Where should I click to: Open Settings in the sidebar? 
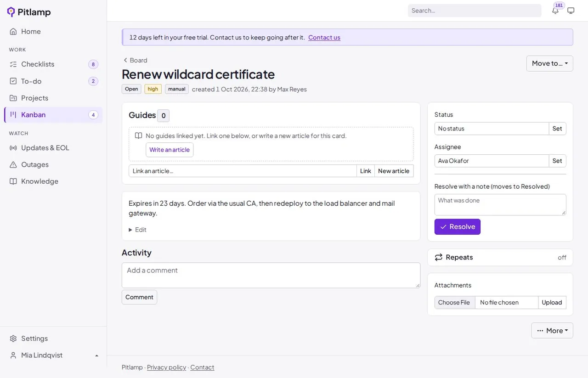[x=53, y=339]
